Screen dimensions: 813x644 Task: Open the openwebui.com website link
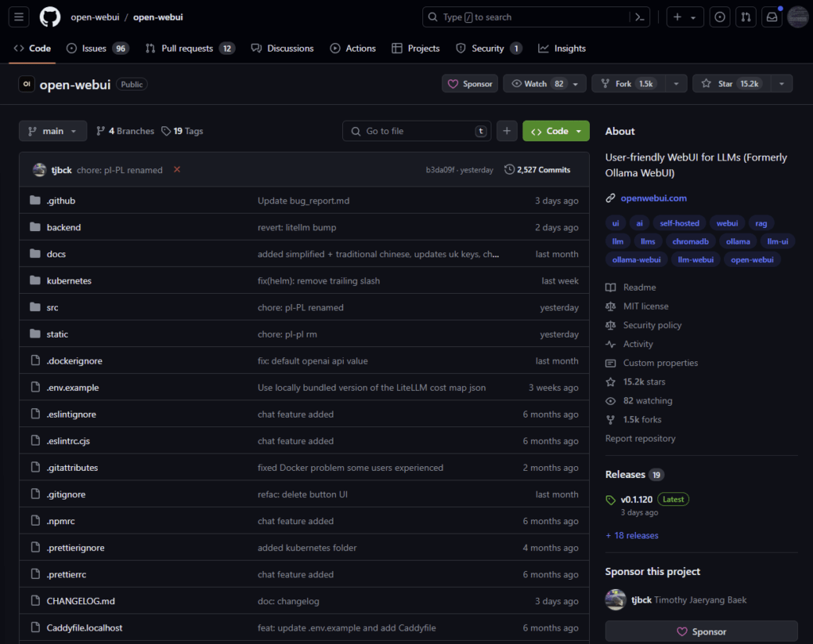(653, 198)
